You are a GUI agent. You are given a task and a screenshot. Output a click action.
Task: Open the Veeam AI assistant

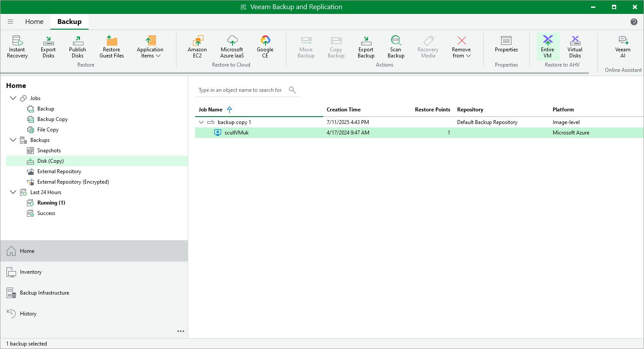click(x=623, y=47)
